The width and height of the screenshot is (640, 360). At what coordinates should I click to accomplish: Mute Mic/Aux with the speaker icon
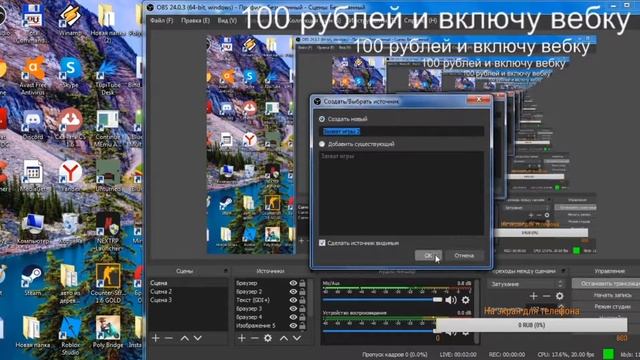451,300
